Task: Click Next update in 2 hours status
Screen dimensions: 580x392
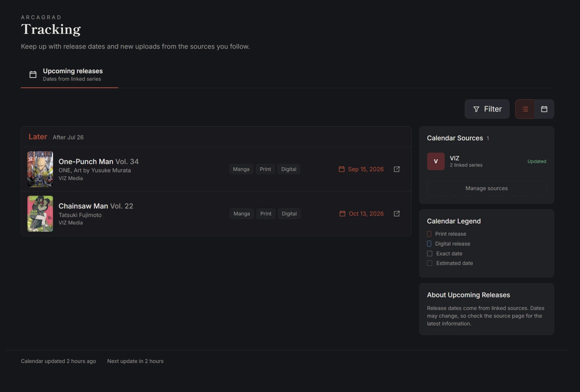Action: pyautogui.click(x=135, y=361)
